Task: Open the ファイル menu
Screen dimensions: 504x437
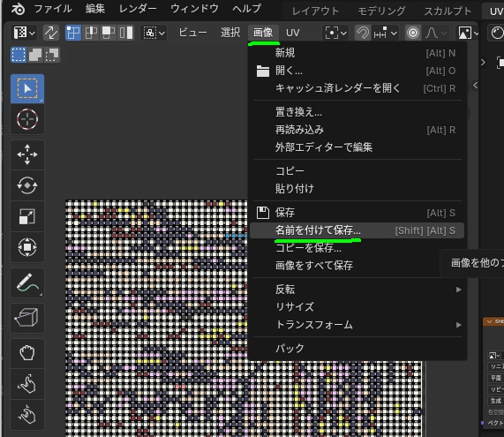Action: [x=53, y=9]
